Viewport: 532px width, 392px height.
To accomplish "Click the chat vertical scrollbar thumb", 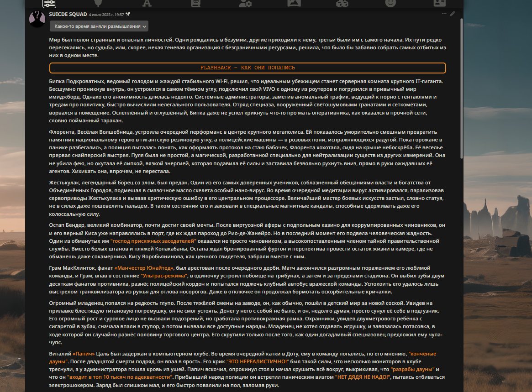I will (461, 88).
